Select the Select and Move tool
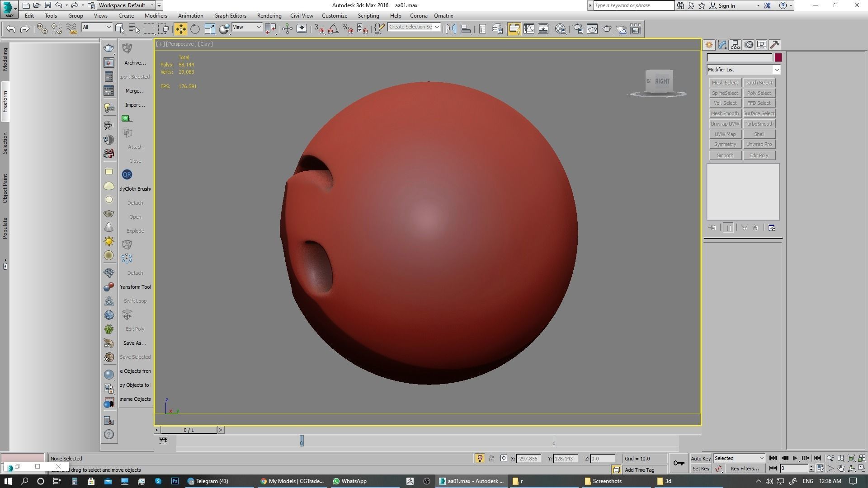The height and width of the screenshot is (488, 868). coord(180,29)
